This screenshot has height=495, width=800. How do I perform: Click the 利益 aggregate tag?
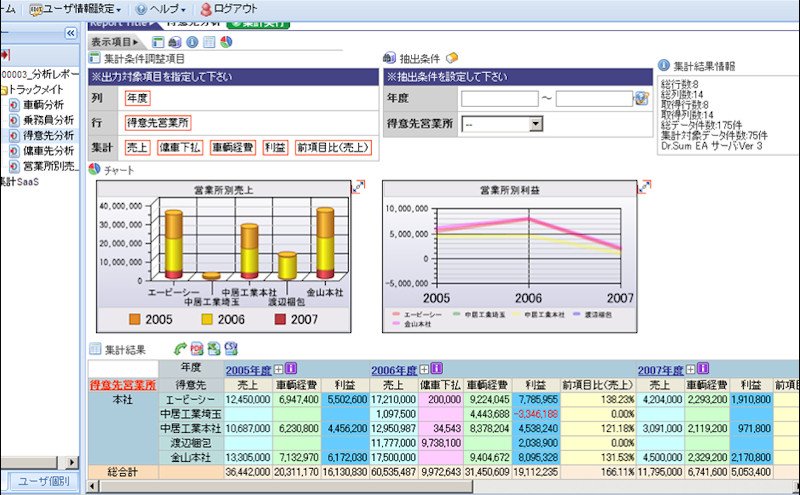click(x=275, y=147)
